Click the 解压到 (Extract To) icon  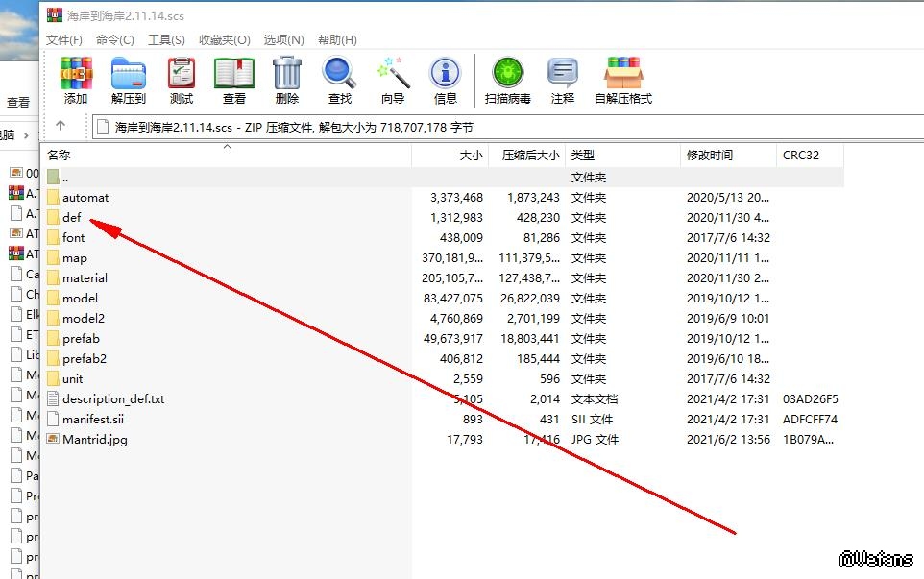[x=128, y=75]
